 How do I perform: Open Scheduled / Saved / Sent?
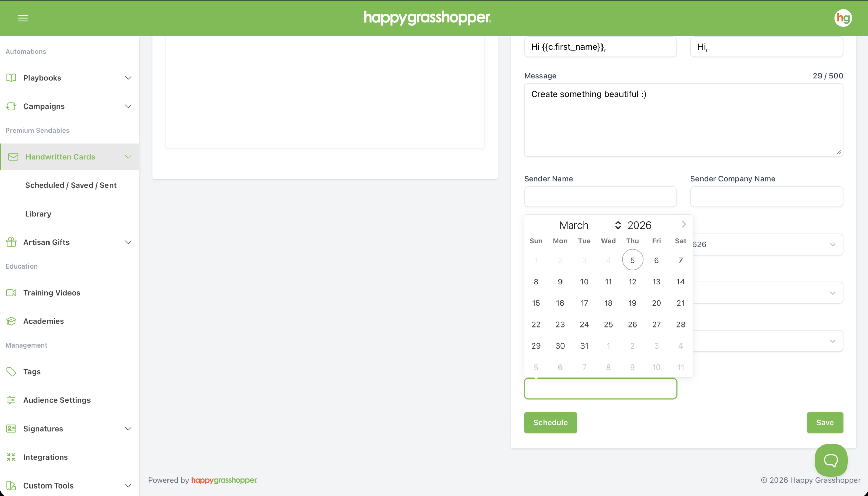coord(71,185)
